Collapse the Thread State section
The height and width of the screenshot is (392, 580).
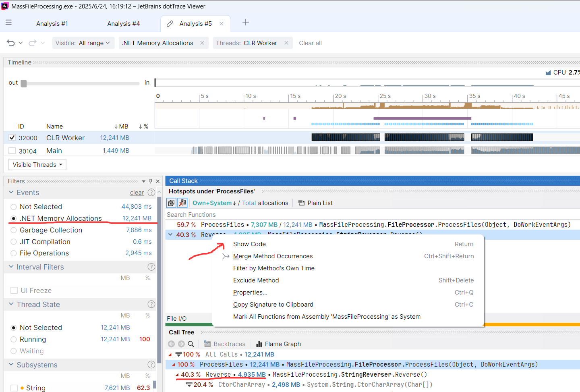pyautogui.click(x=11, y=304)
